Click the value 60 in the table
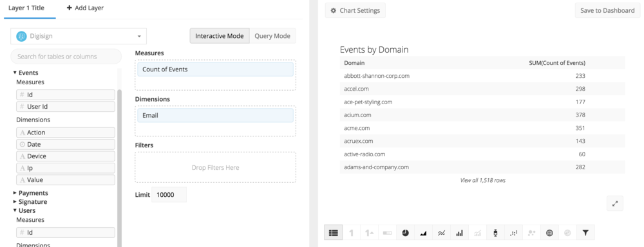 point(582,154)
